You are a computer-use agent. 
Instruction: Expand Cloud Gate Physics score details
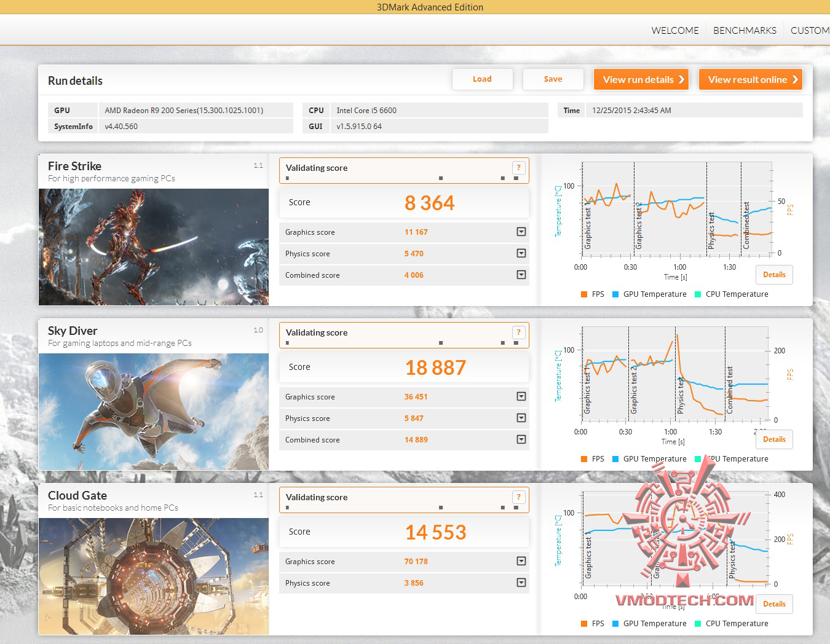521,583
